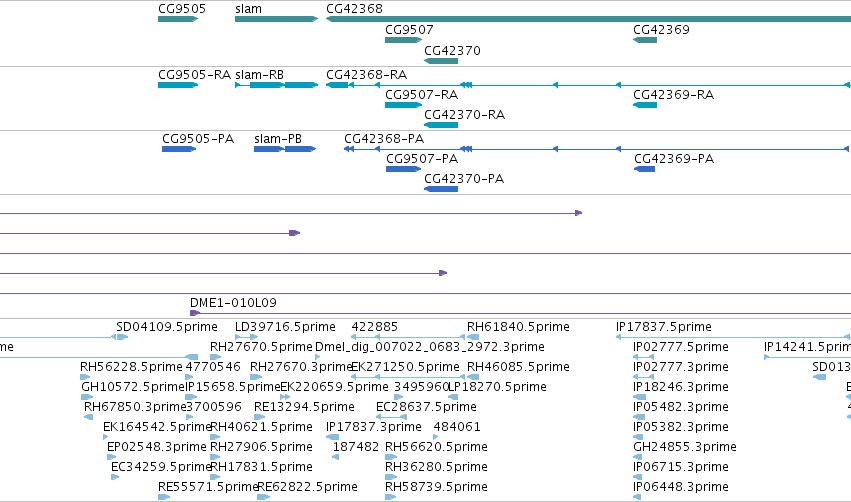This screenshot has width=851, height=502.
Task: Click the CG9507-PA protein label
Action: click(422, 159)
